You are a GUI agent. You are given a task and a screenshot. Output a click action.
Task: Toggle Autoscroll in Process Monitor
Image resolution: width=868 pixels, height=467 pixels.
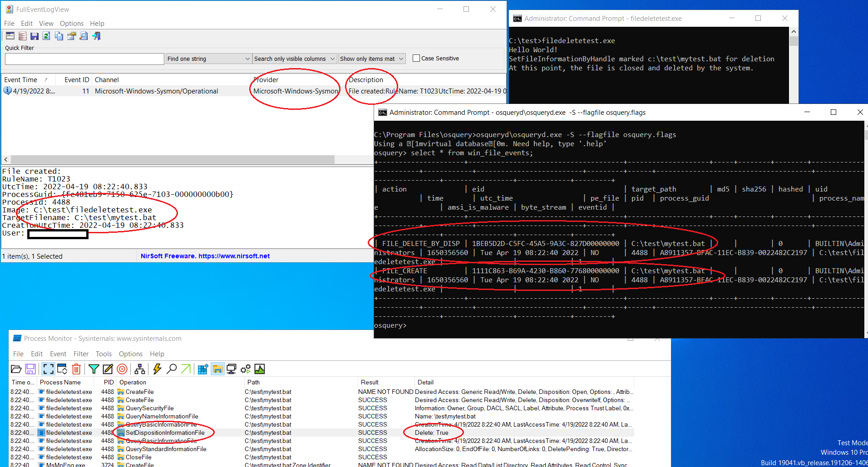[62, 369]
